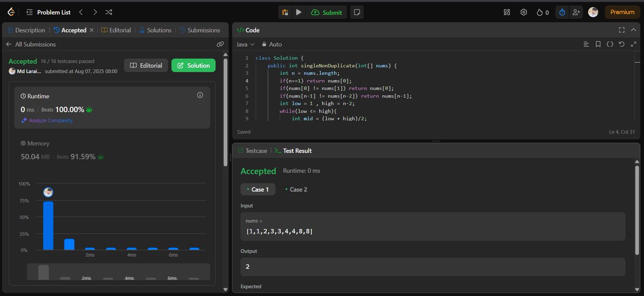Screen dimensions: 644x296
Task: Switch to the Solutions tab
Action: (x=155, y=30)
